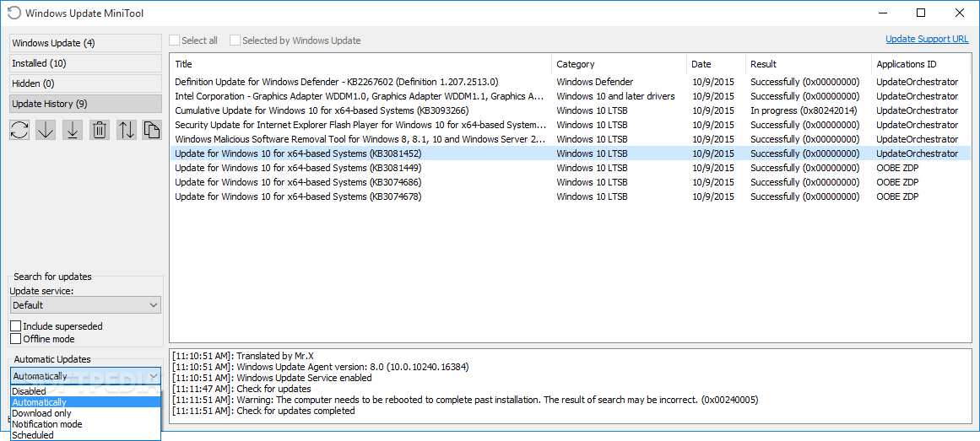980x441 pixels.
Task: Select update KB3081452 row
Action: 571,153
